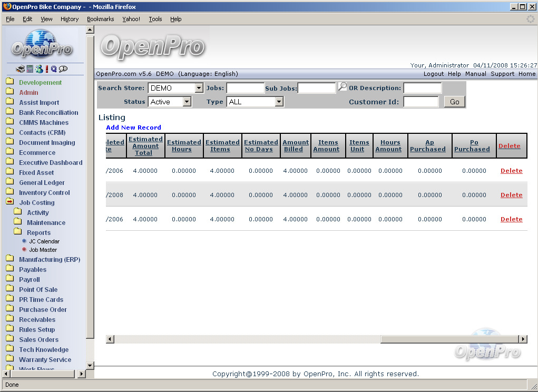Open the JC Calendar item
The width and height of the screenshot is (538, 392).
point(44,241)
